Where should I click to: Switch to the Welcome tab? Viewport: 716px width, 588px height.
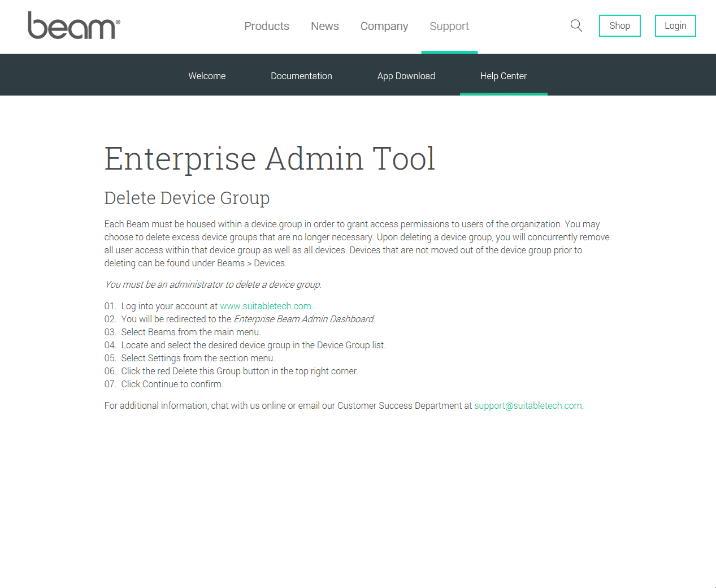click(x=207, y=76)
